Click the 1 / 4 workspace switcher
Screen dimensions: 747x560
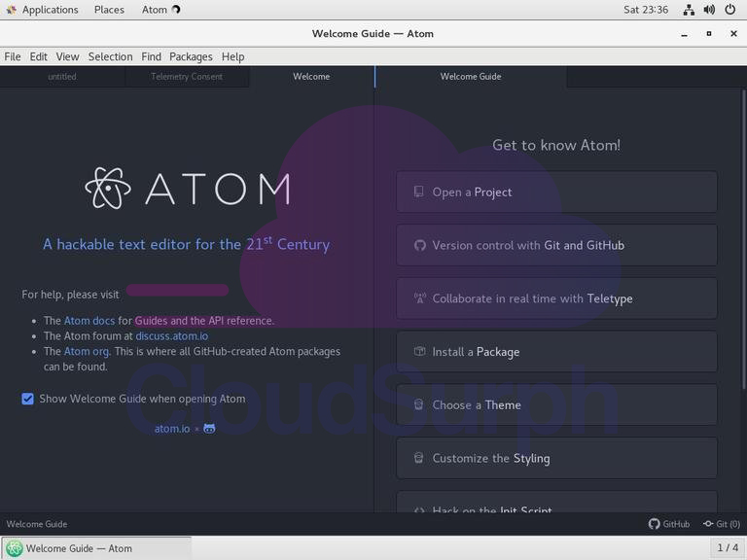(728, 547)
